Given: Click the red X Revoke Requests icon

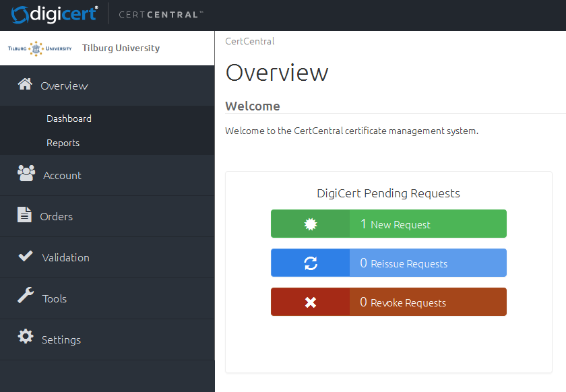Looking at the screenshot, I should pos(310,302).
